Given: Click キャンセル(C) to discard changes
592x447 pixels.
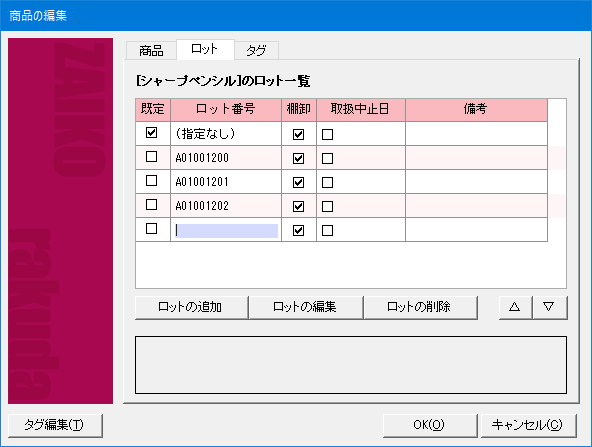Looking at the screenshot, I should pyautogui.click(x=528, y=425).
